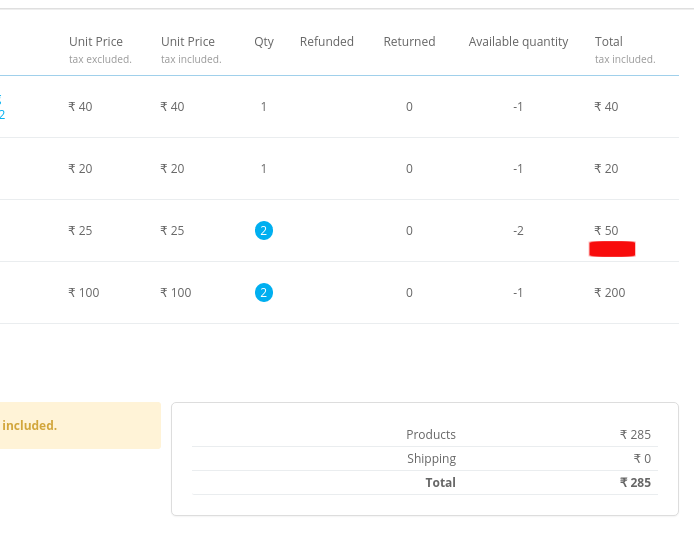Click the blue quantity badge in the ₹100 row
694x538 pixels.
[x=264, y=293]
